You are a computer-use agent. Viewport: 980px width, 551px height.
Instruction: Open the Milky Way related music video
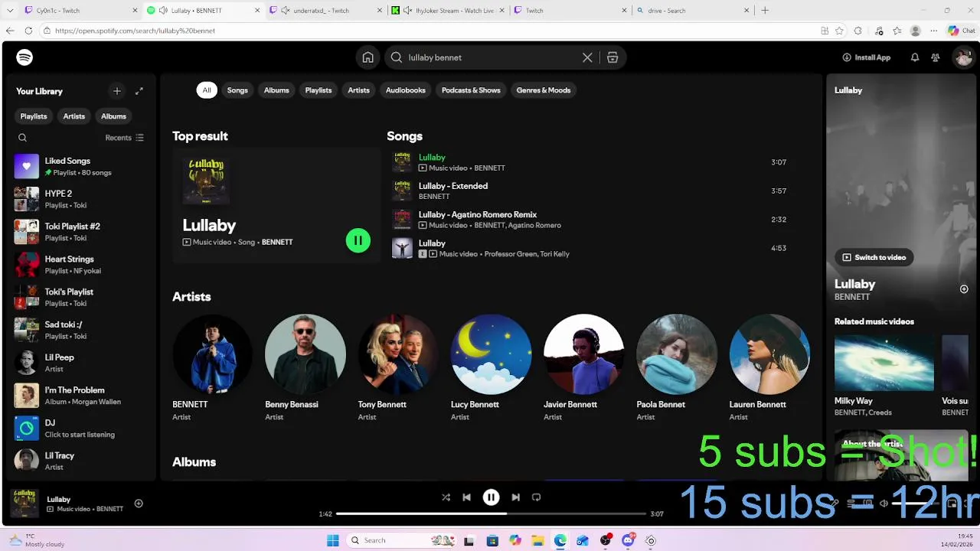pos(884,376)
